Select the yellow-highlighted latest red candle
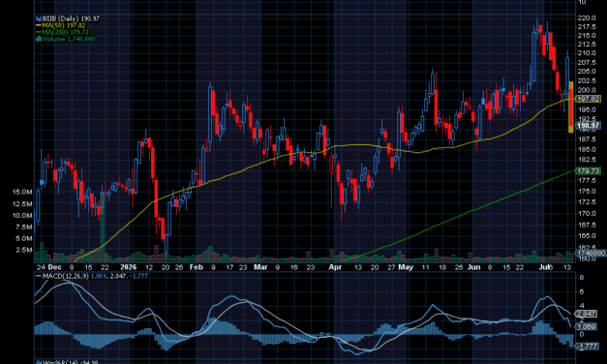 (x=570, y=106)
